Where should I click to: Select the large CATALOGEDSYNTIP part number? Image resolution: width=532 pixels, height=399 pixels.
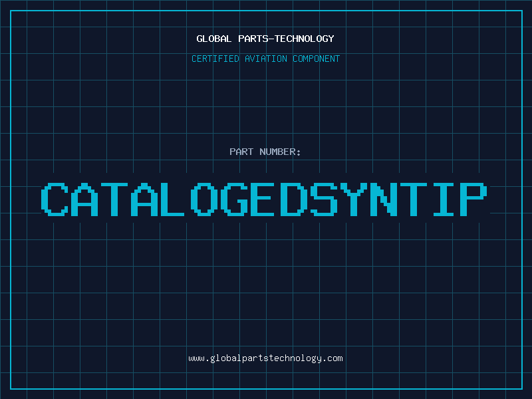pyautogui.click(x=265, y=199)
